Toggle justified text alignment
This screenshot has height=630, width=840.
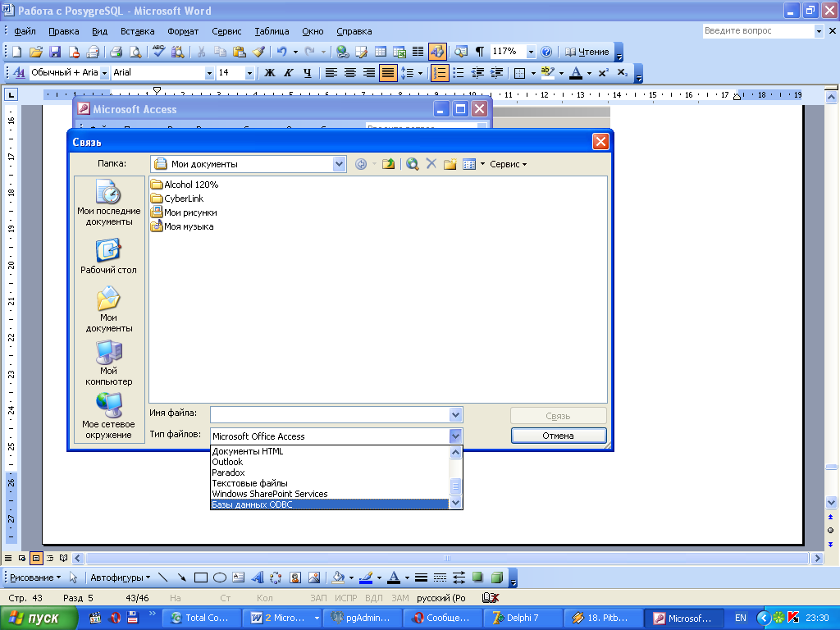point(388,72)
